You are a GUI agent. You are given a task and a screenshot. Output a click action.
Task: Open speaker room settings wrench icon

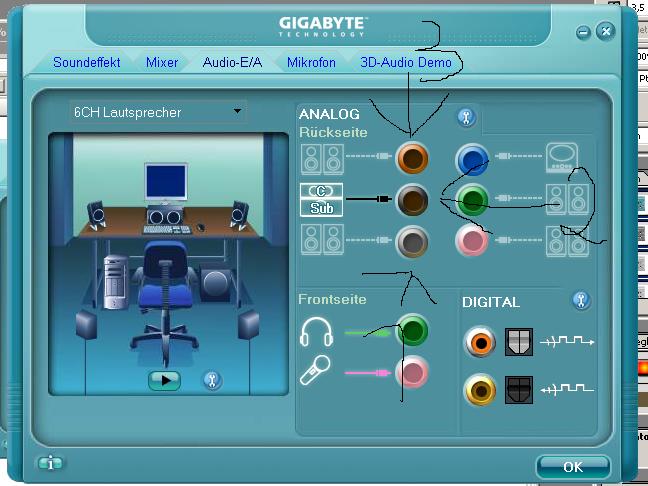(x=212, y=380)
